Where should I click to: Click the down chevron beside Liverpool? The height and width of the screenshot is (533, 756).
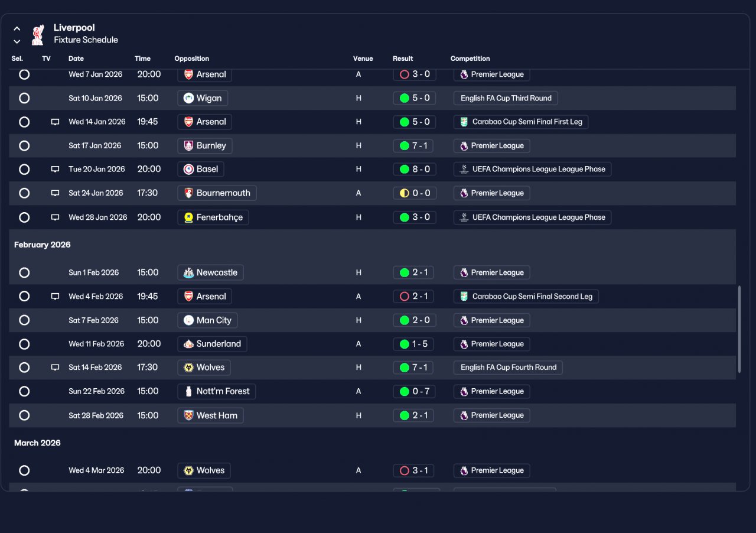click(17, 41)
